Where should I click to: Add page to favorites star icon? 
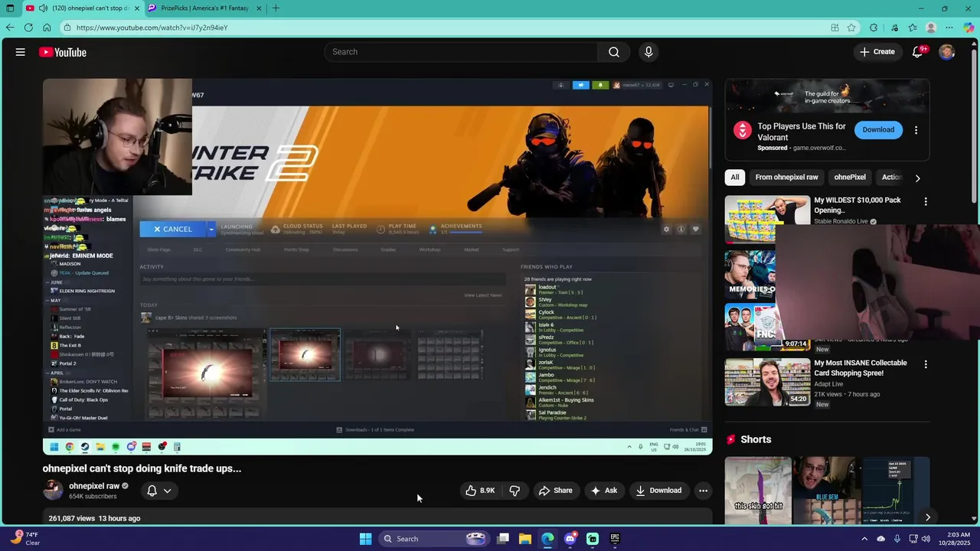[851, 28]
